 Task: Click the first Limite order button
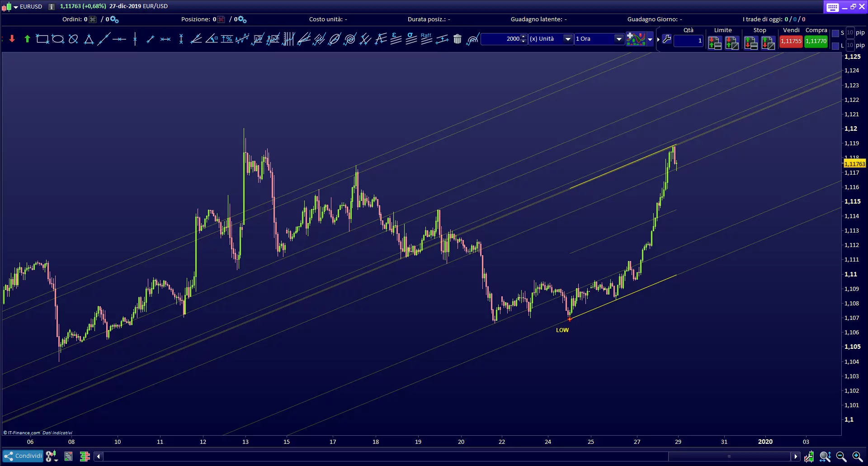[715, 43]
